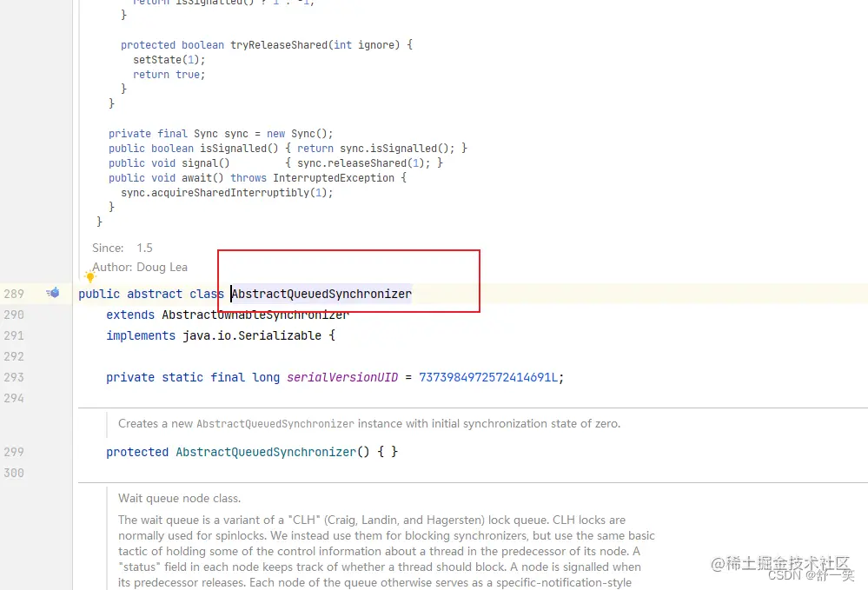
Task: Click line number 293 in the gutter
Action: coord(14,377)
